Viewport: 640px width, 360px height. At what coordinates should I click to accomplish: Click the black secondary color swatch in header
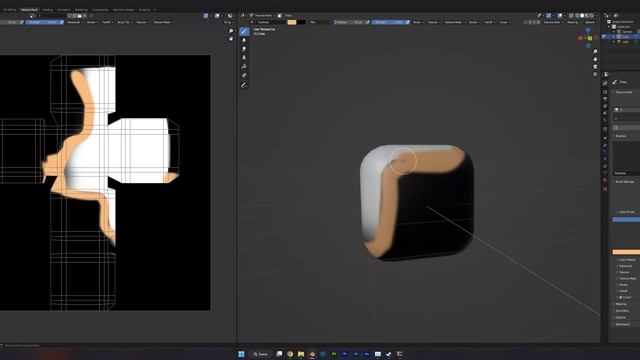tap(301, 22)
